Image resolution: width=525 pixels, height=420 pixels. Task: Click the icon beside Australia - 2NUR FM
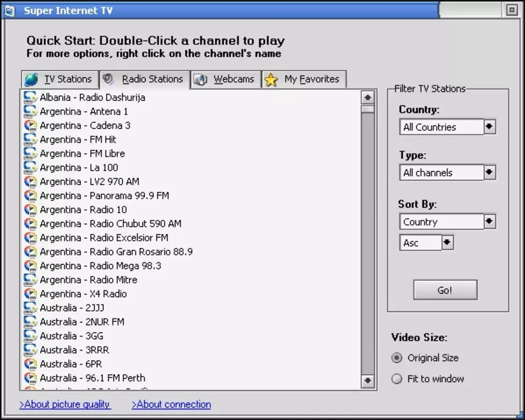[30, 322]
